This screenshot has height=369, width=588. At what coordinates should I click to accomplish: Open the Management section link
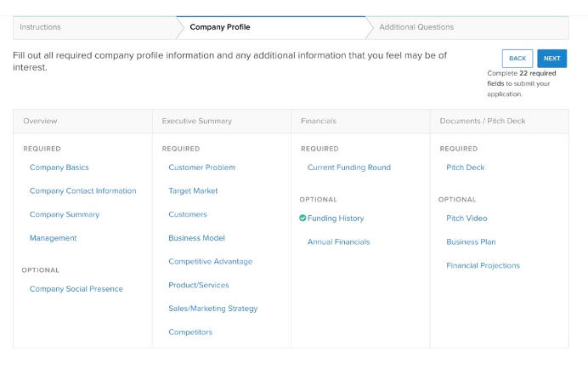coord(54,239)
